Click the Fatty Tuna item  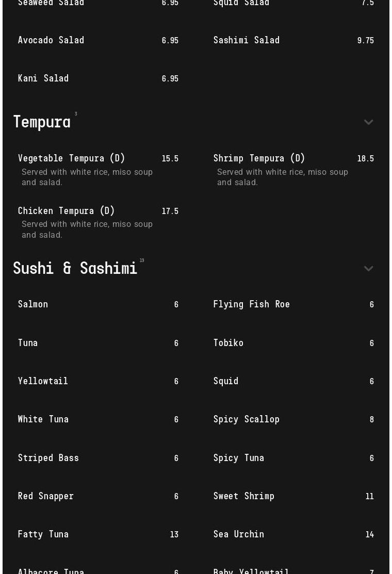[x=43, y=534]
